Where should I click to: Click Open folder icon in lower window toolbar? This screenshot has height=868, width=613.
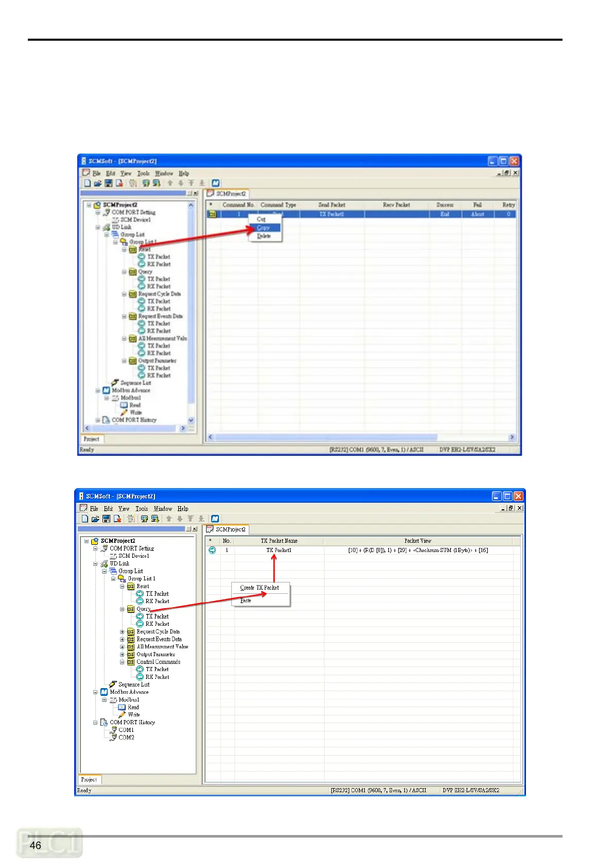pyautogui.click(x=95, y=519)
